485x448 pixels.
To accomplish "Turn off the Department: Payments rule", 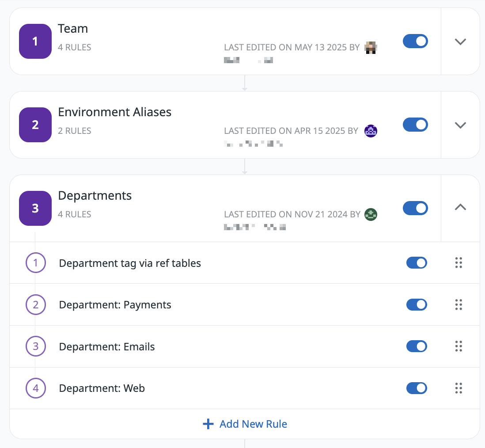I will pyautogui.click(x=417, y=304).
